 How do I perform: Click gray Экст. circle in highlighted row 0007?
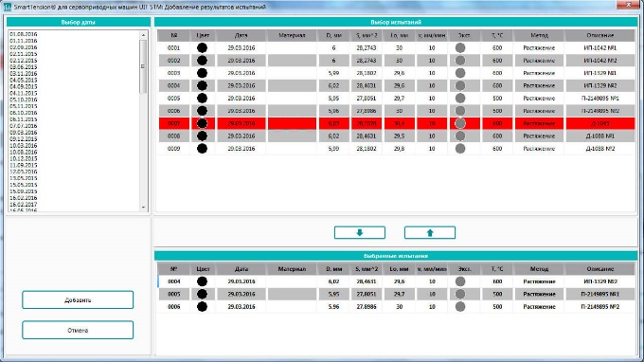460,123
